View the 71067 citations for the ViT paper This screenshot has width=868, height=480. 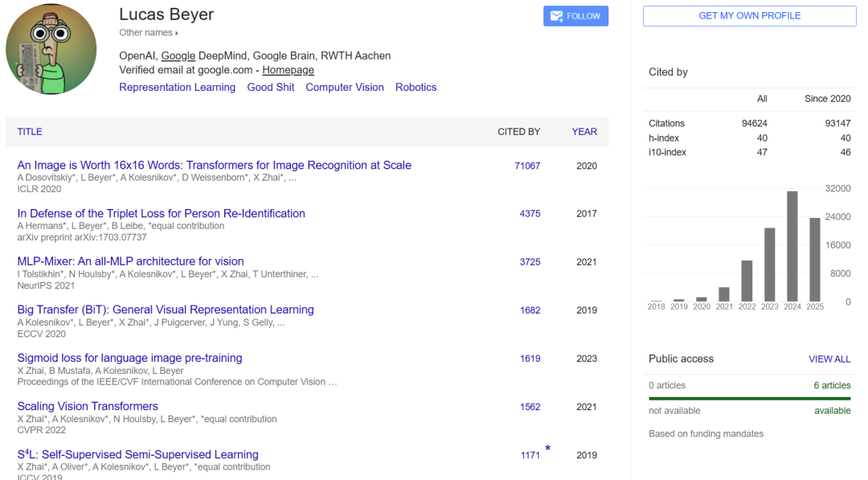point(527,166)
